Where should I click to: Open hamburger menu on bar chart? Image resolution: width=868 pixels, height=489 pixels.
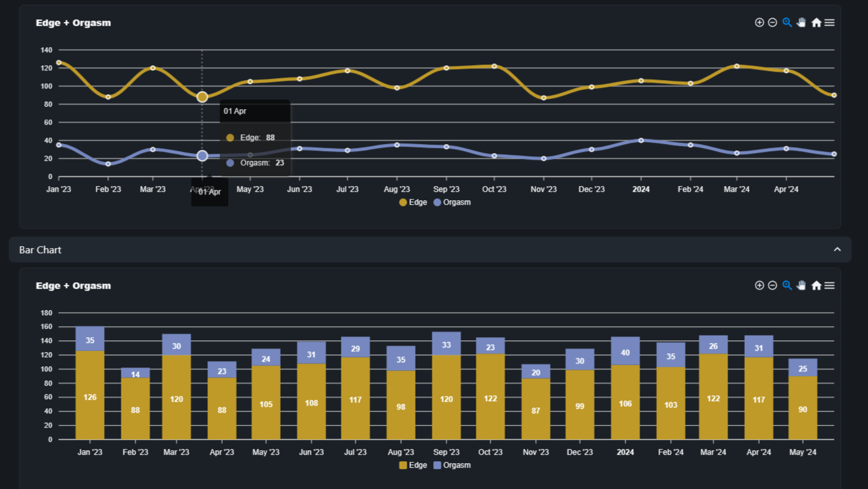tap(830, 286)
